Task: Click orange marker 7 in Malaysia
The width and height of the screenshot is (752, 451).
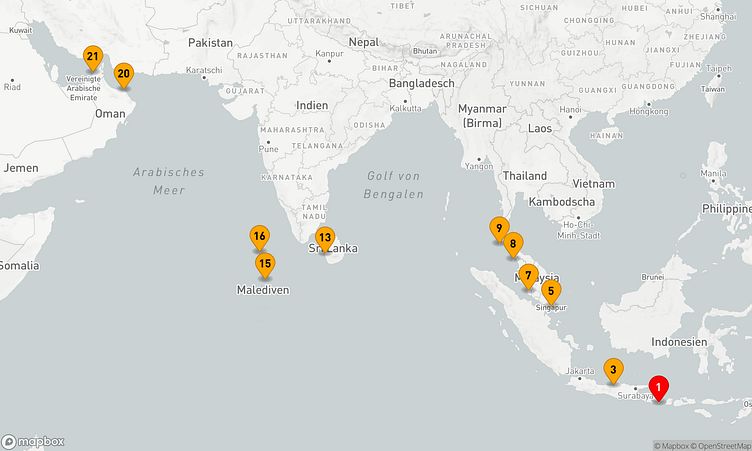Action: point(528,275)
